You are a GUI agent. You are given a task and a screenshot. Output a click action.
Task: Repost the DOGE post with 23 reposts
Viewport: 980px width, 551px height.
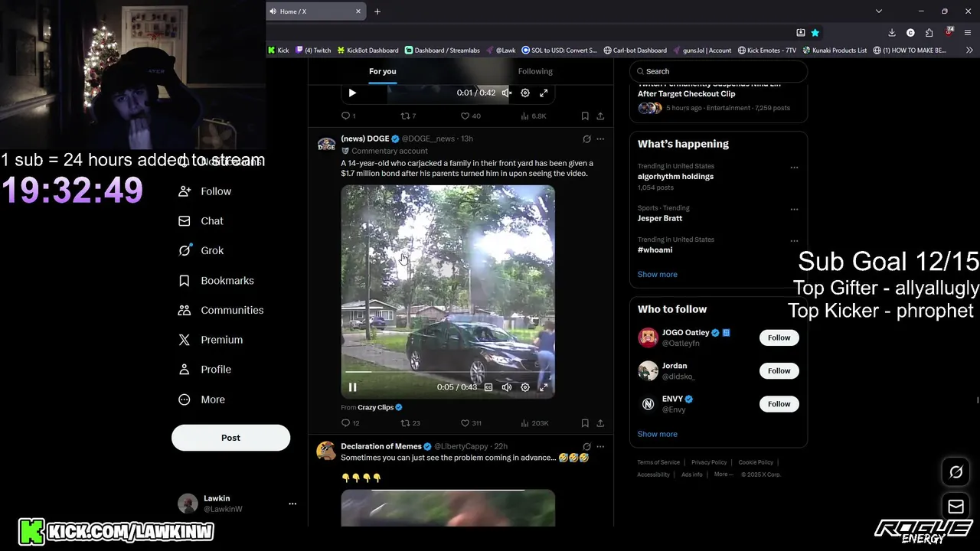411,423
